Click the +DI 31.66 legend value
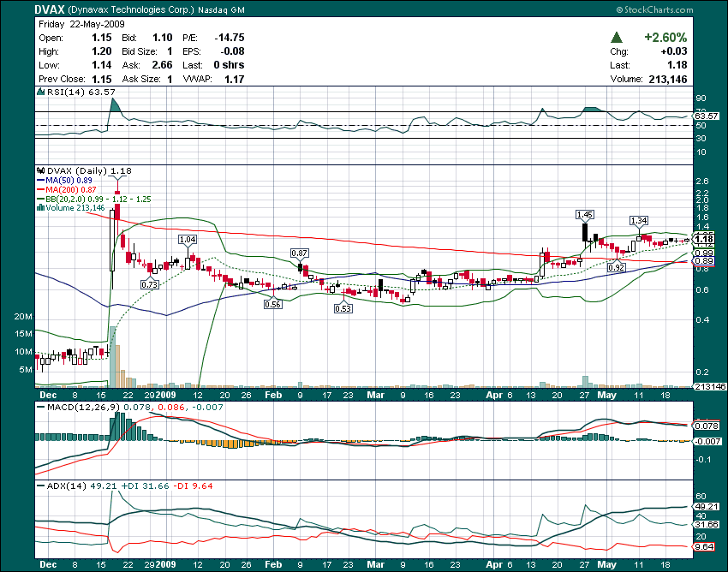This screenshot has width=728, height=572. pyautogui.click(x=145, y=486)
